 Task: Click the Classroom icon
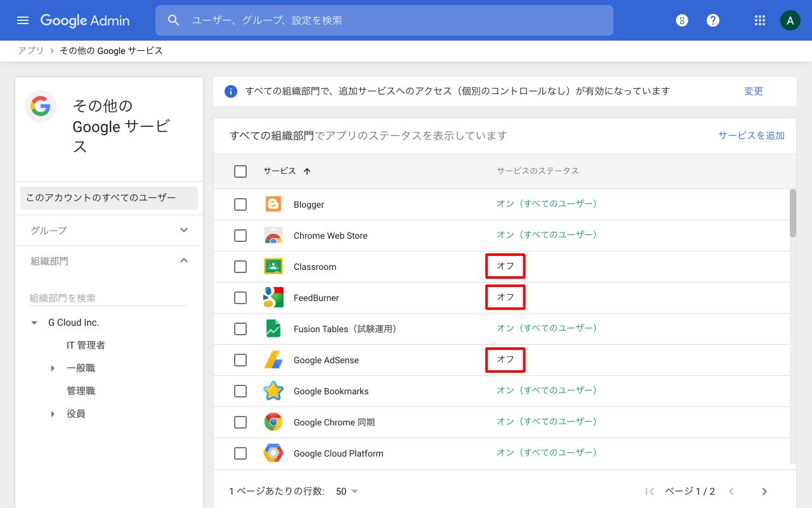click(x=273, y=267)
